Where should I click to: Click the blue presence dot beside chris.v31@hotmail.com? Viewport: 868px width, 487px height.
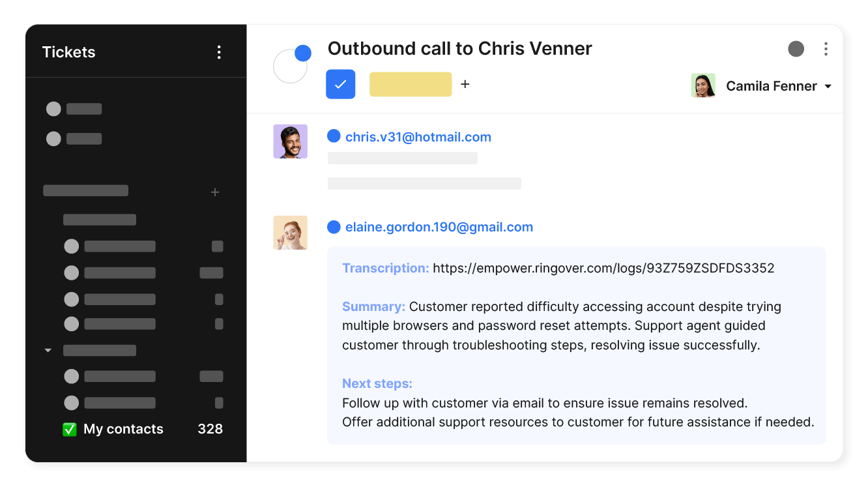334,136
